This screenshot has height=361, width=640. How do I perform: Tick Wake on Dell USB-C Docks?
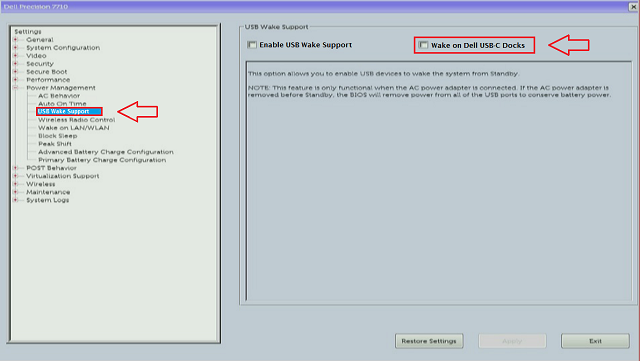tap(423, 45)
